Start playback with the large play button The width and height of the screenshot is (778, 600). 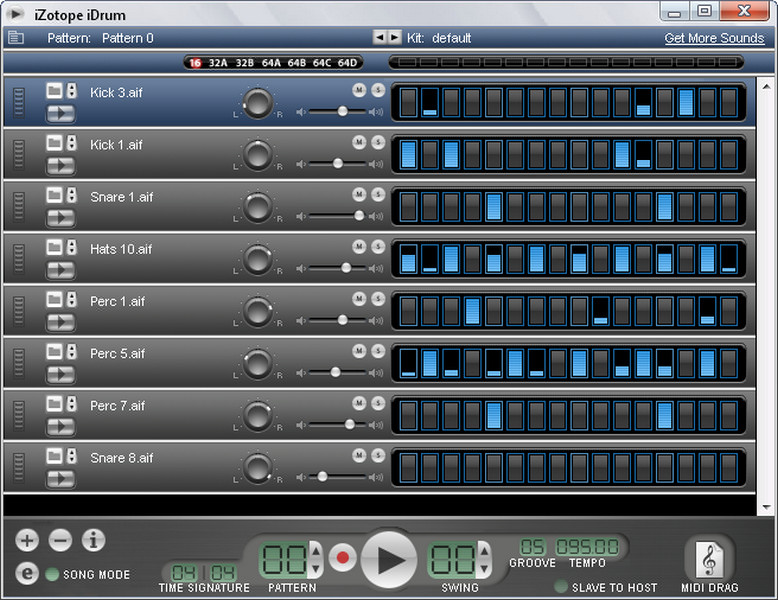389,559
